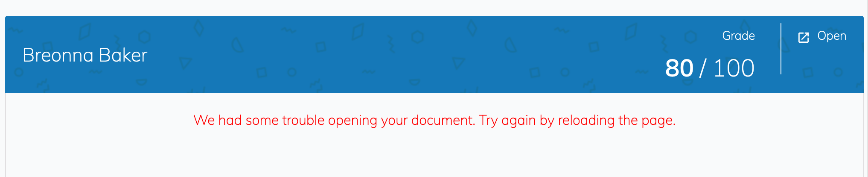Screen dimensions: 868x177
Task: Open the document via the Open label
Action: click(832, 36)
